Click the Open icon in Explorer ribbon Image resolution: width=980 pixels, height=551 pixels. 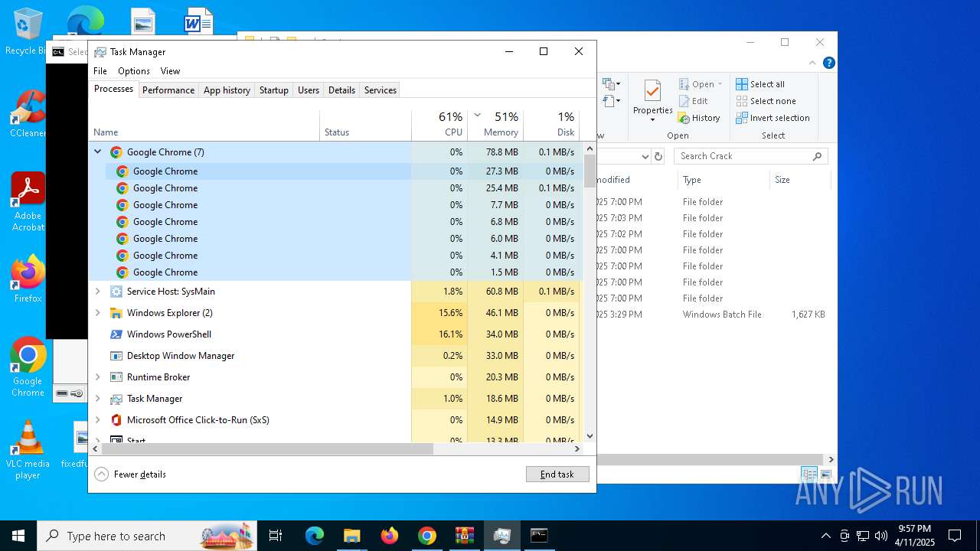(684, 84)
